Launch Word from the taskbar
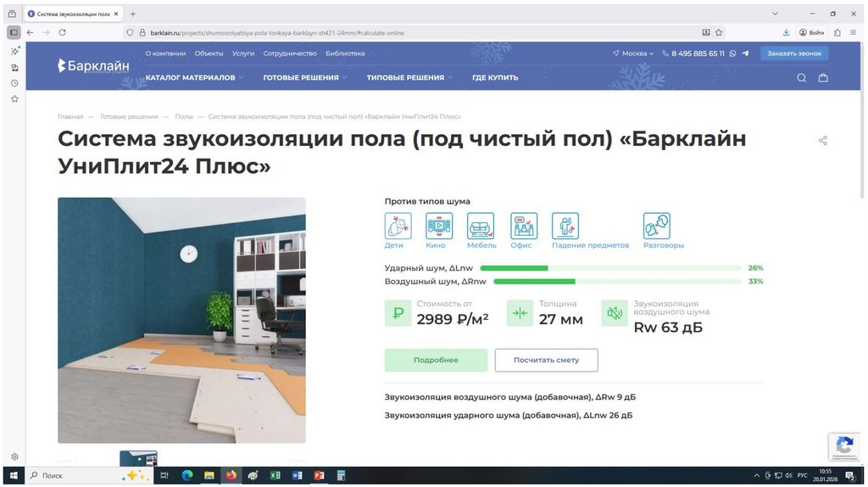Image resolution: width=868 pixels, height=487 pixels. coord(297,475)
